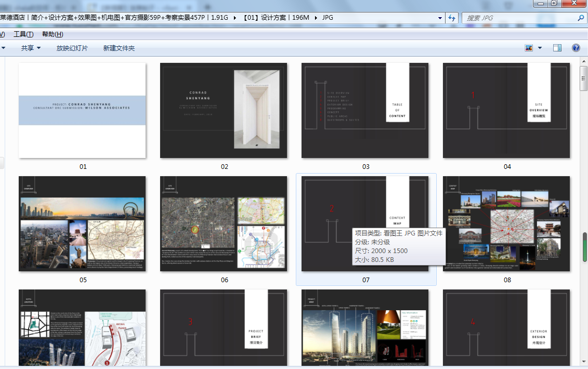The width and height of the screenshot is (588, 369).
Task: Click the hotel folder breadcrumb with 1.91G
Action: coord(114,18)
